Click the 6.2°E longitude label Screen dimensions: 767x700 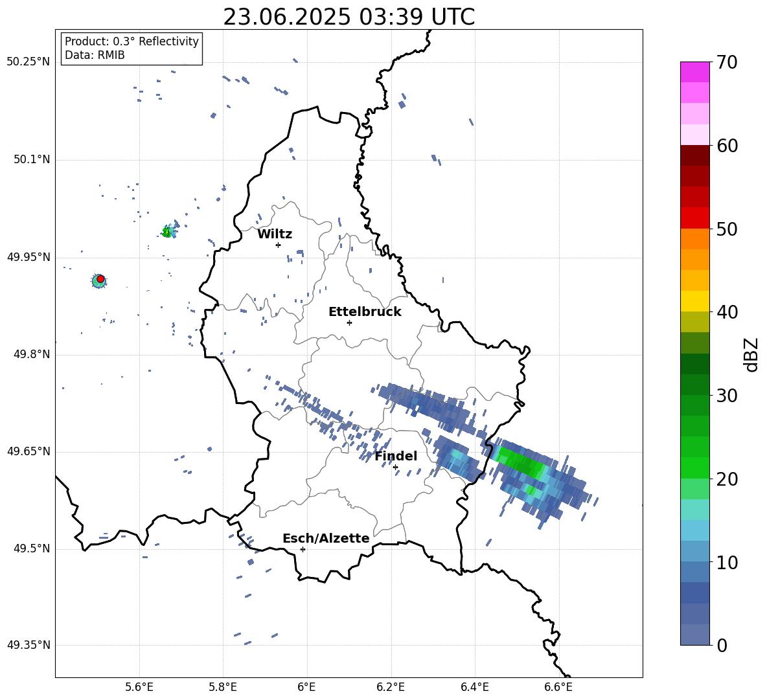click(391, 687)
